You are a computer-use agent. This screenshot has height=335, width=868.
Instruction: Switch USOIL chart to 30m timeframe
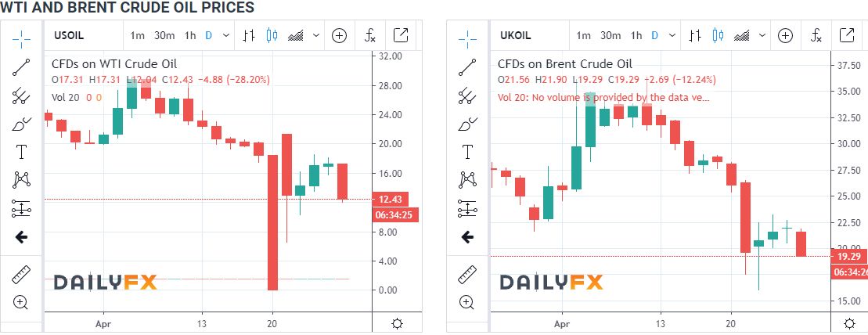(x=164, y=35)
